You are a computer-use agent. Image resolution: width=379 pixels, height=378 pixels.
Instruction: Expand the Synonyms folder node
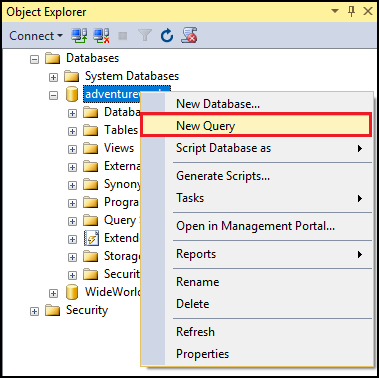72,185
